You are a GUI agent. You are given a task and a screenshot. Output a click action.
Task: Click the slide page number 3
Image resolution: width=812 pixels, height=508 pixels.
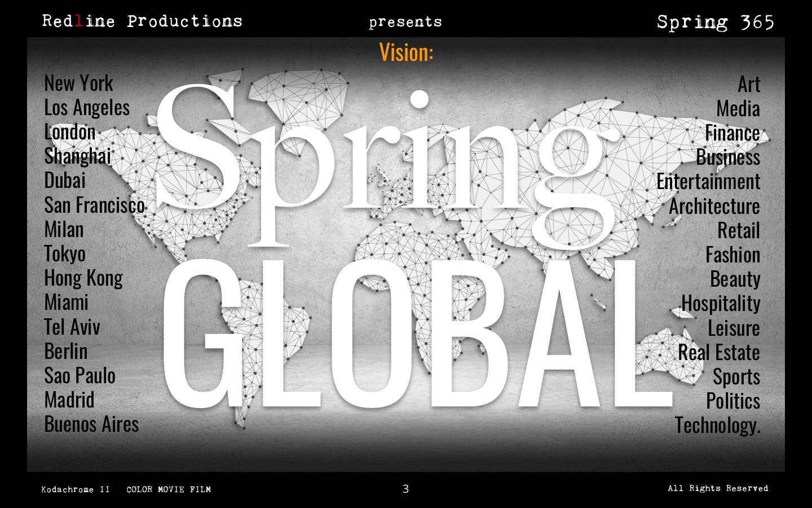(x=405, y=489)
